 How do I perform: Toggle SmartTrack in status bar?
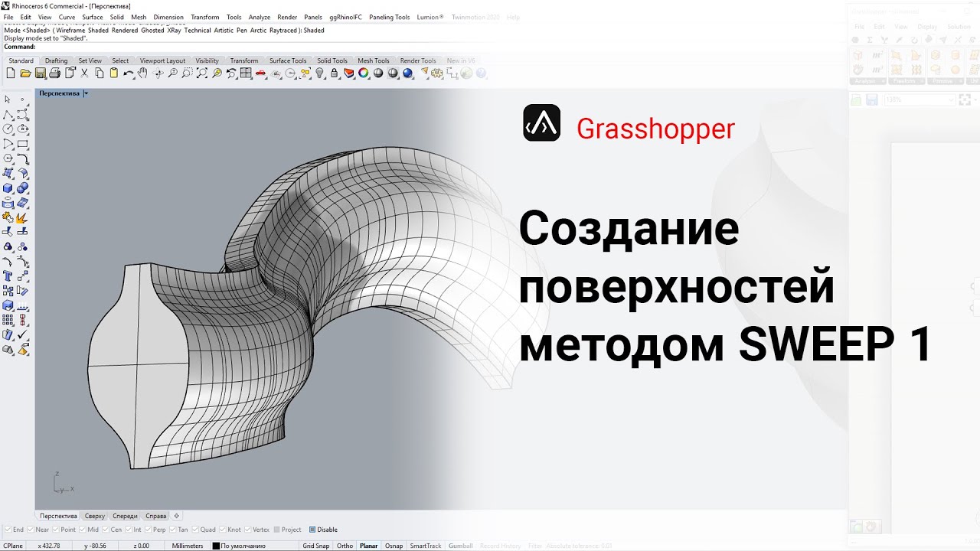click(x=426, y=546)
